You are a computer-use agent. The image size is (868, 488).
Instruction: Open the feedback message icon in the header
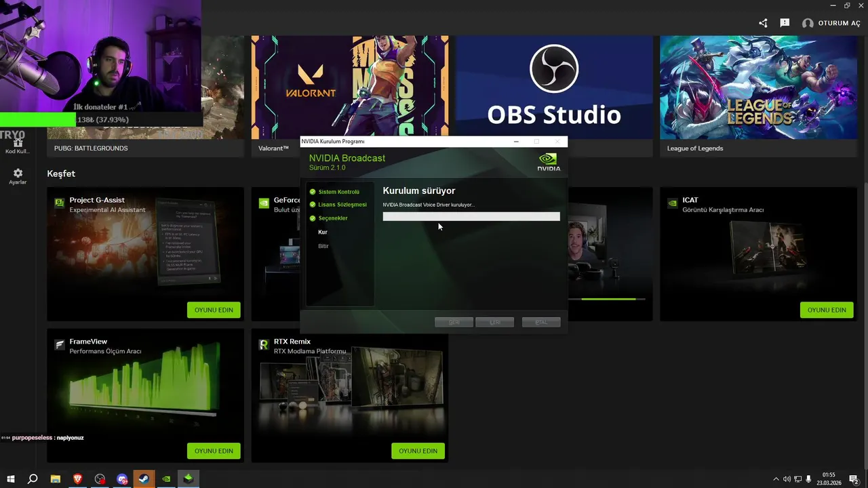point(785,23)
